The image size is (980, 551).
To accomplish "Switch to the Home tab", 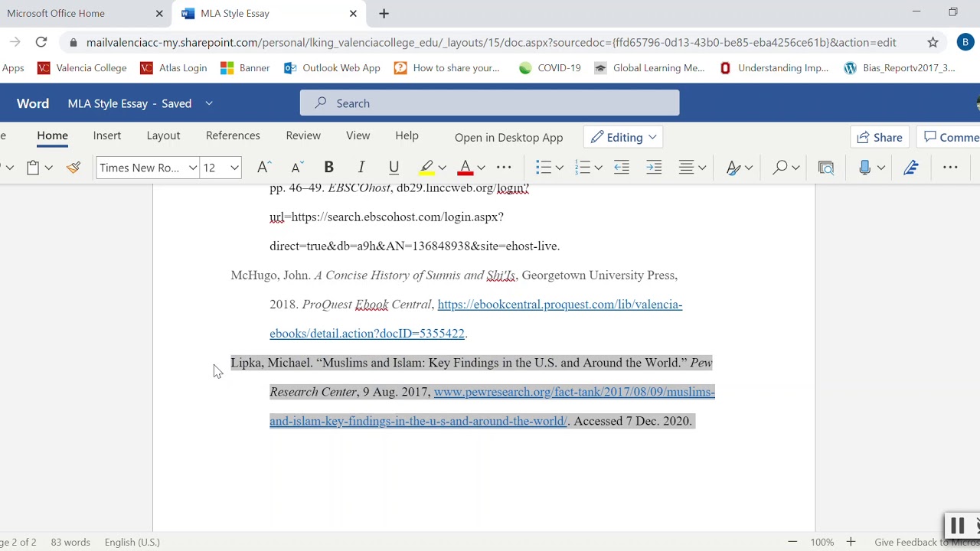I will [52, 135].
